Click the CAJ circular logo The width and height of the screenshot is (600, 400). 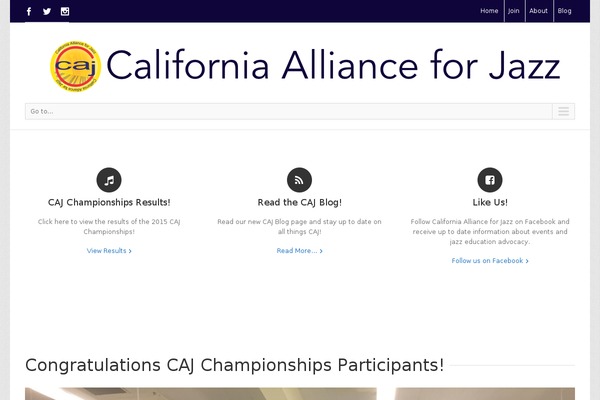pos(75,67)
